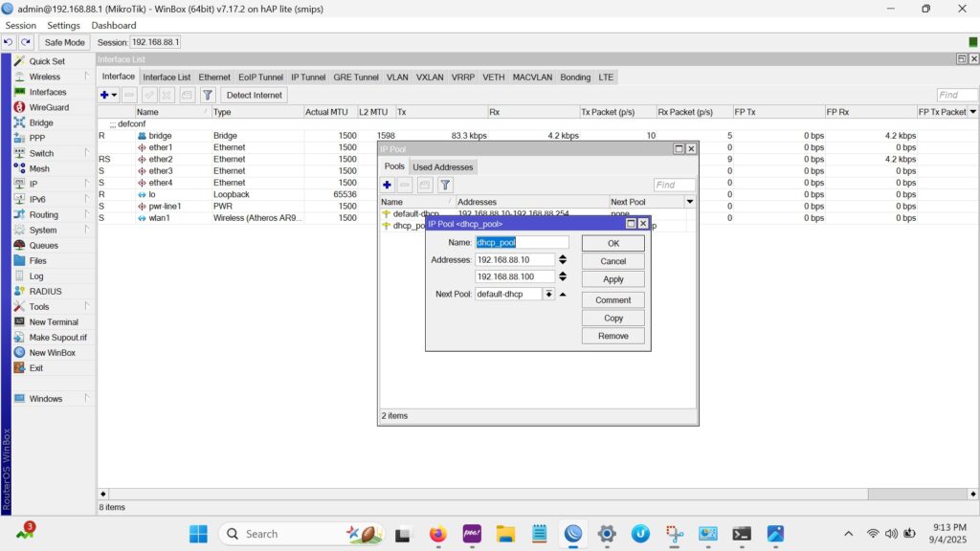Open the Files section

(x=37, y=260)
